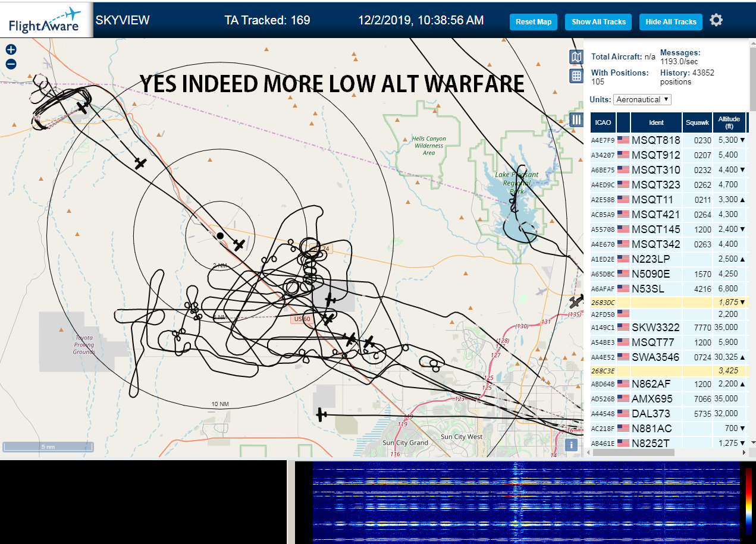Select the aircraft icon inside the top-left track loops

click(83, 107)
